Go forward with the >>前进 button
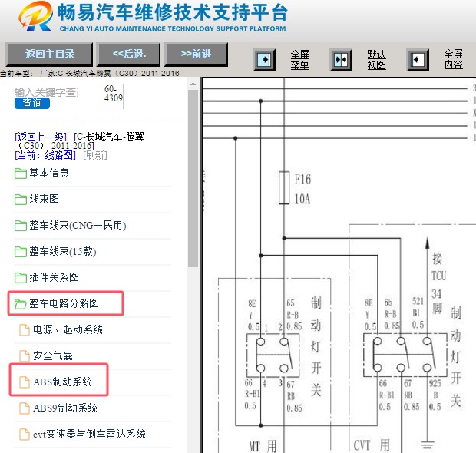Image resolution: width=476 pixels, height=453 pixels. (196, 55)
